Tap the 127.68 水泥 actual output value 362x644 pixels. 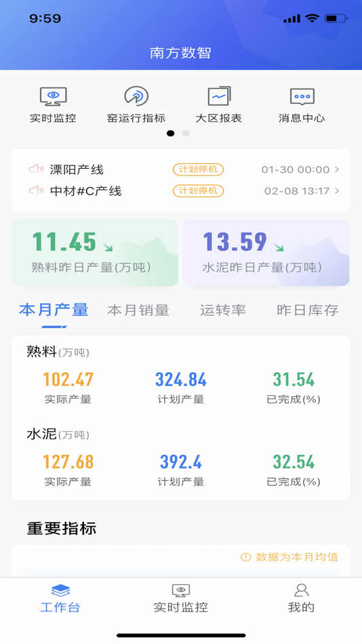tap(68, 462)
